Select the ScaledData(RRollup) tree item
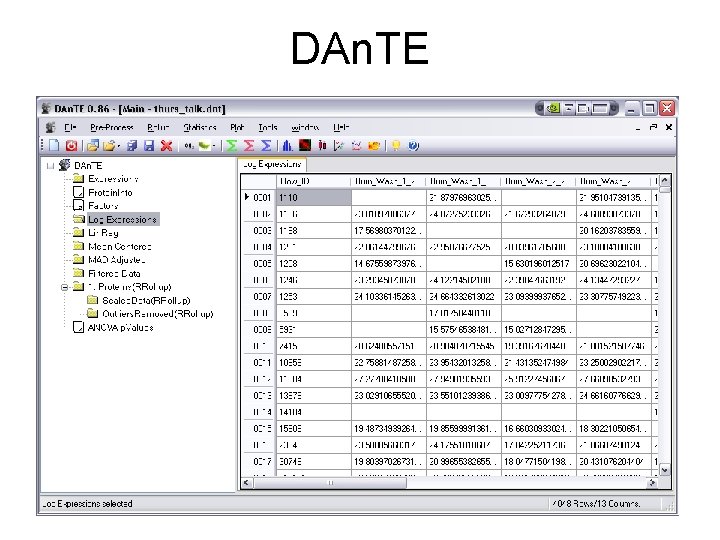This screenshot has width=720, height=540. pos(146,301)
